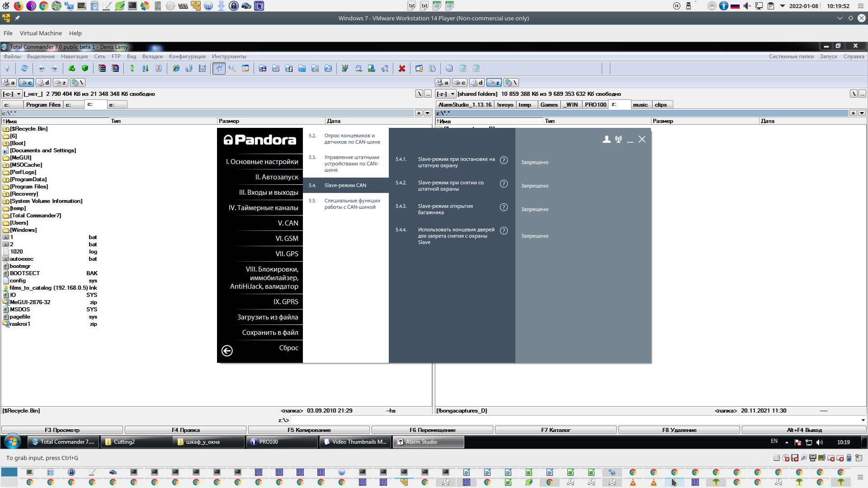Expand the command line history dropdown arrow
Viewport: 868px width, 488px height.
(863, 420)
